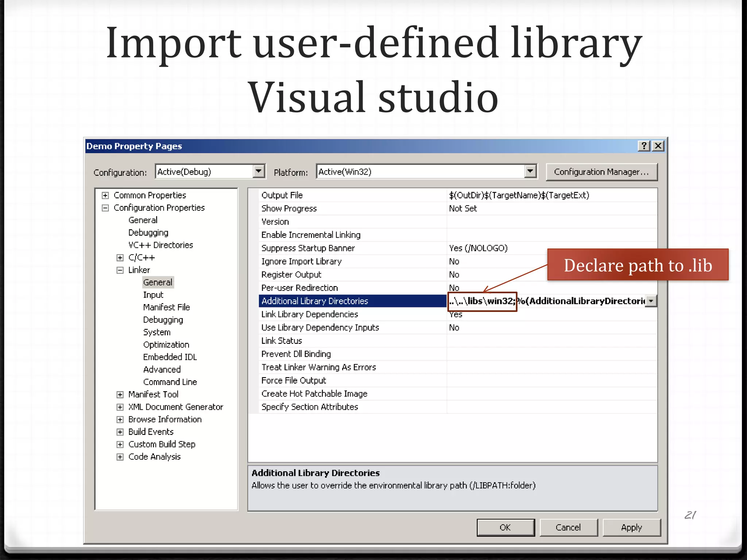
Task: Select Linker Input page
Action: 153,295
